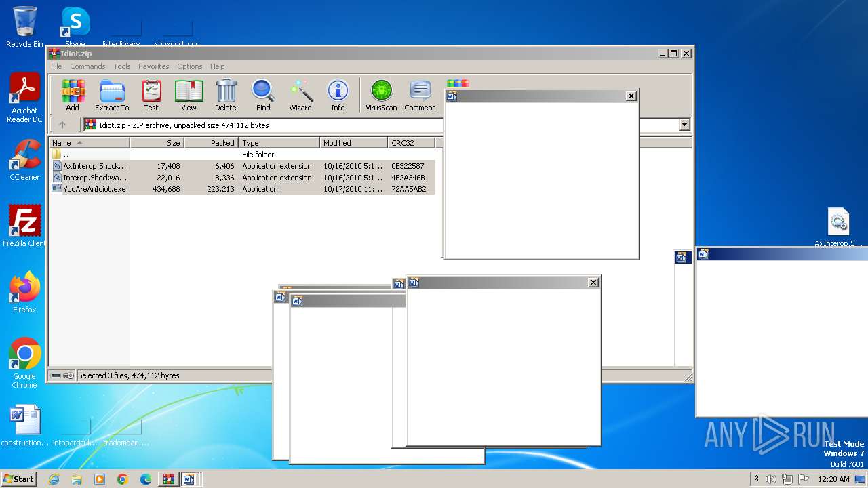Viewport: 868px width, 488px height.
Task: Click the Test archive toolbar icon
Action: coord(151,95)
